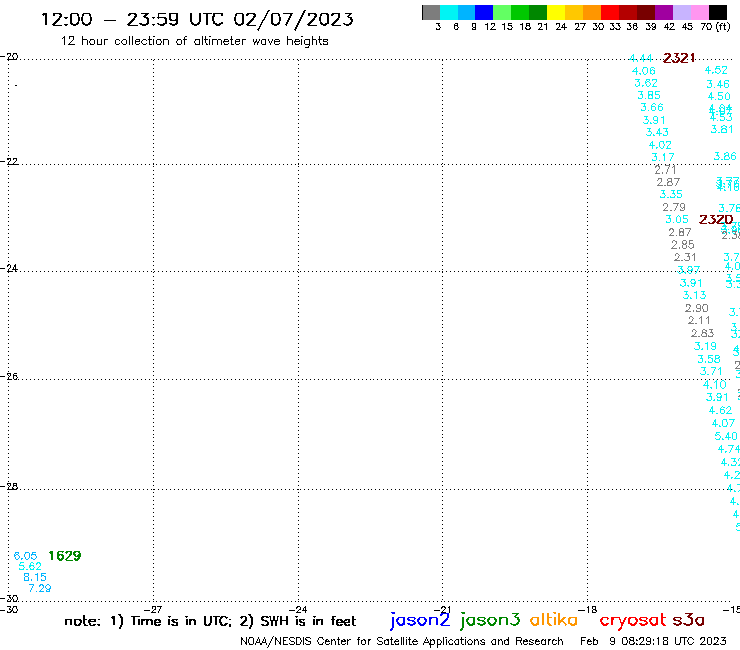
Task: Click the longitude axis label -18
Action: pyautogui.click(x=588, y=610)
